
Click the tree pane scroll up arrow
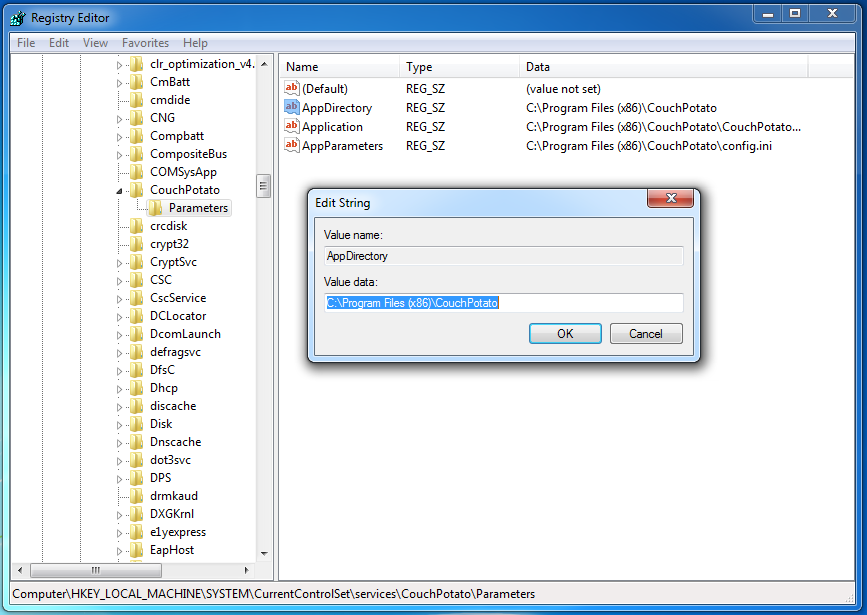(x=264, y=64)
